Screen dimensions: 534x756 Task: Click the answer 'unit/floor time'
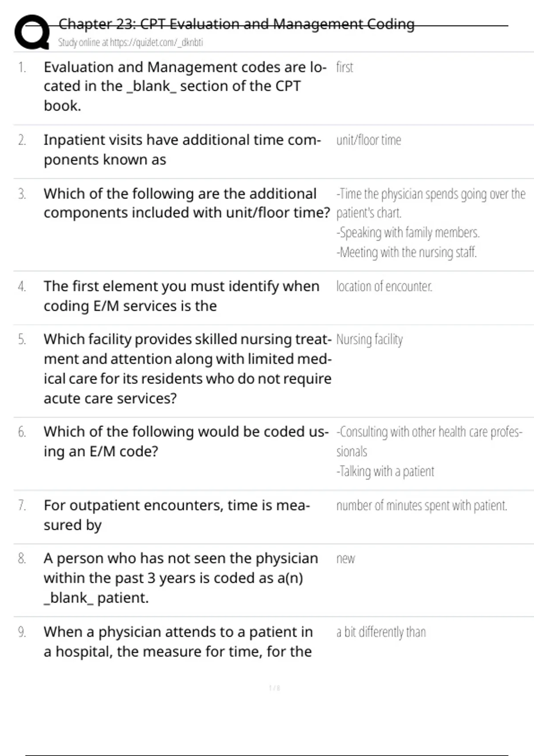(368, 141)
